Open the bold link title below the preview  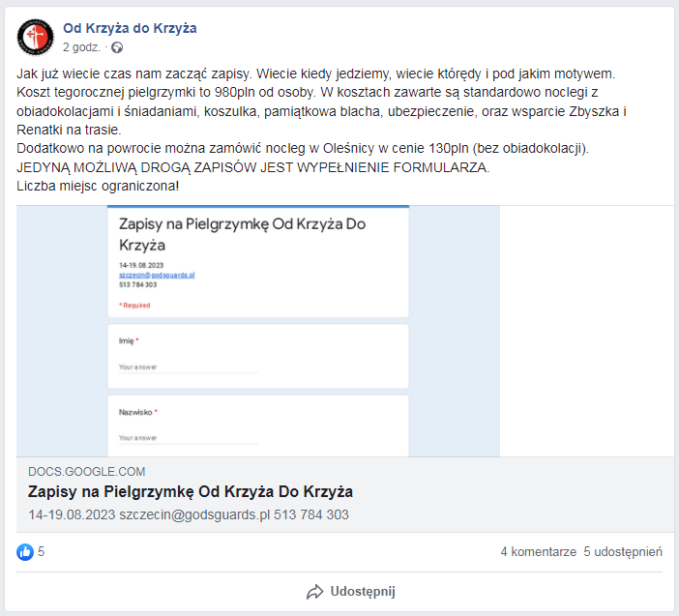pos(191,492)
